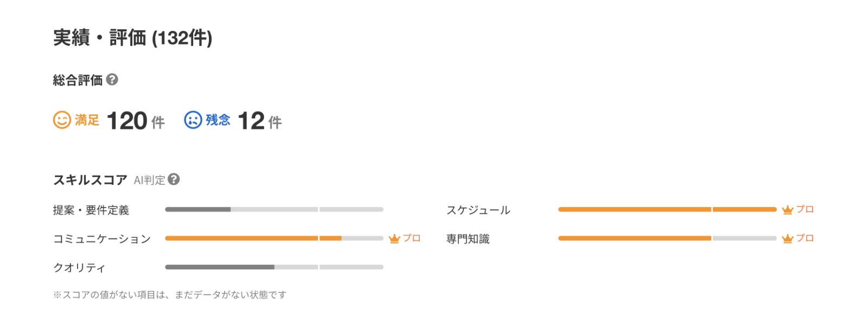This screenshot has width=868, height=331.
Task: Click the 提案・要件定義 score bar
Action: 274,209
